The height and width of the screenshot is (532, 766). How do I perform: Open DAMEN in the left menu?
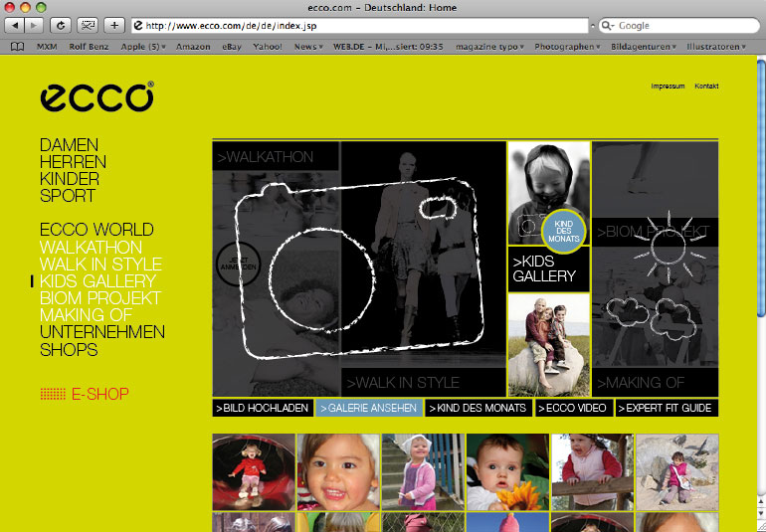pos(69,145)
